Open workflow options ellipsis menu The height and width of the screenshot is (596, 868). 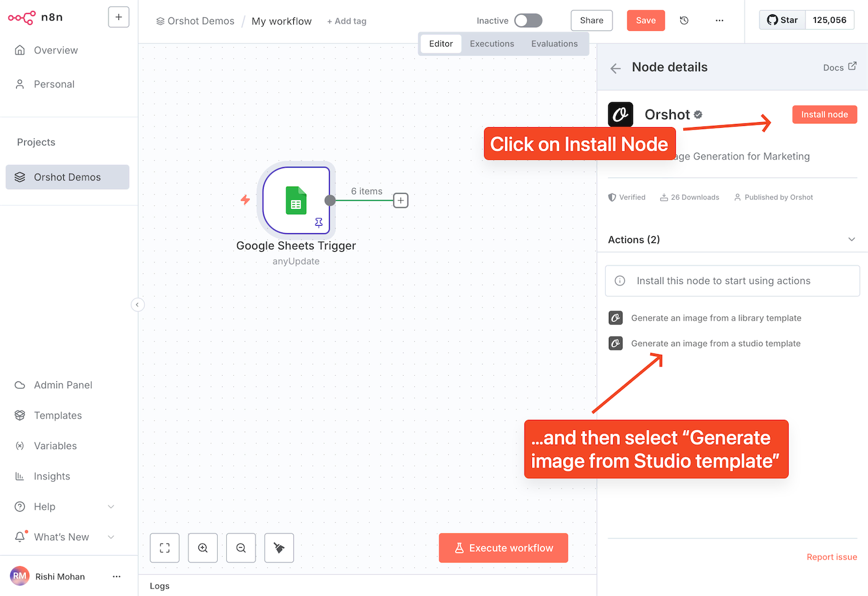pyautogui.click(x=719, y=20)
